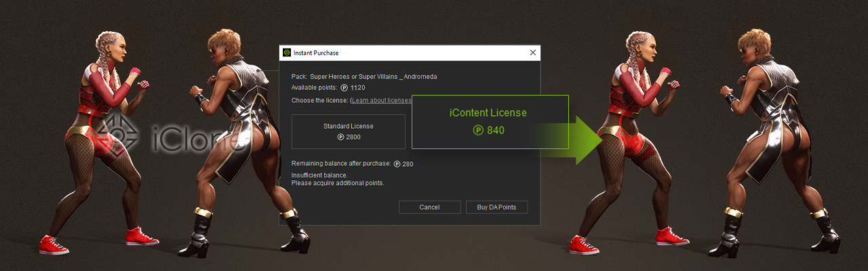This screenshot has width=868, height=271.
Task: Click the pack name Super Heroes or Super Villains _ Andromeda
Action: pos(374,77)
